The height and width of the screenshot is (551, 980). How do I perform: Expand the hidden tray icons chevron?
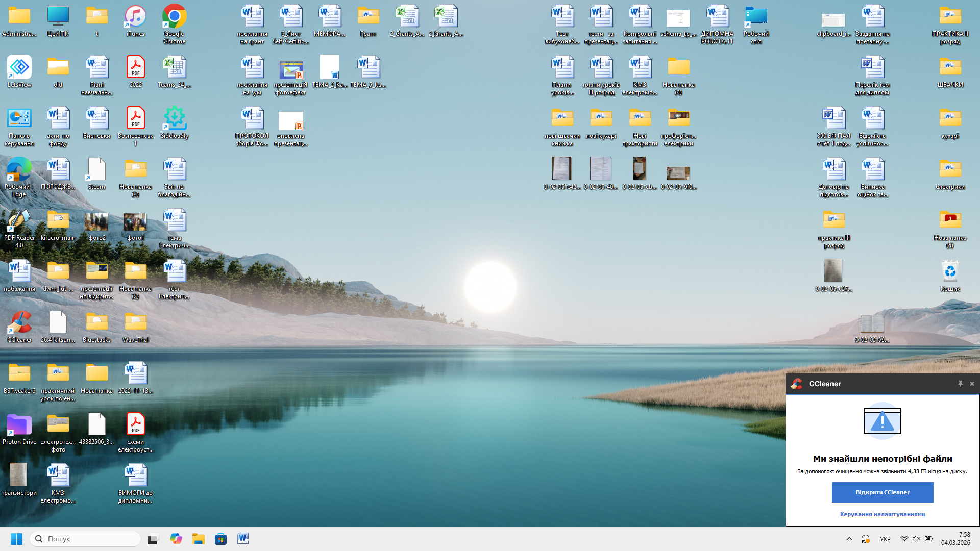(x=849, y=539)
